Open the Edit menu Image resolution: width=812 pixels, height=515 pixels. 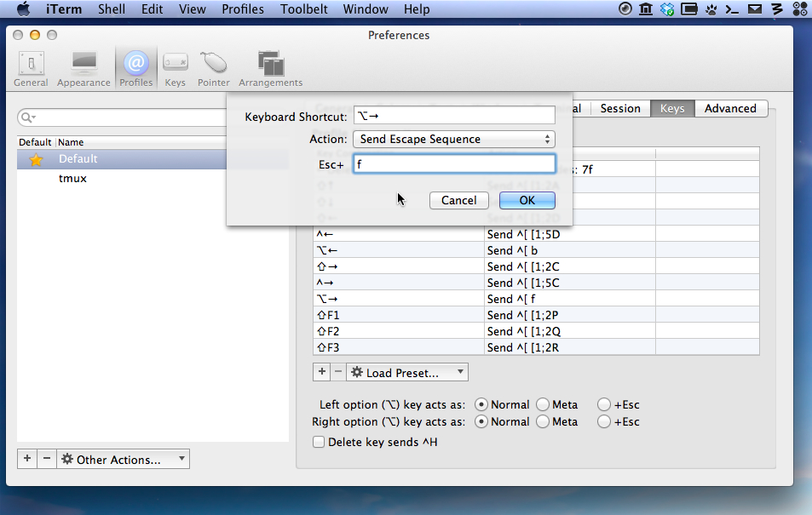153,9
